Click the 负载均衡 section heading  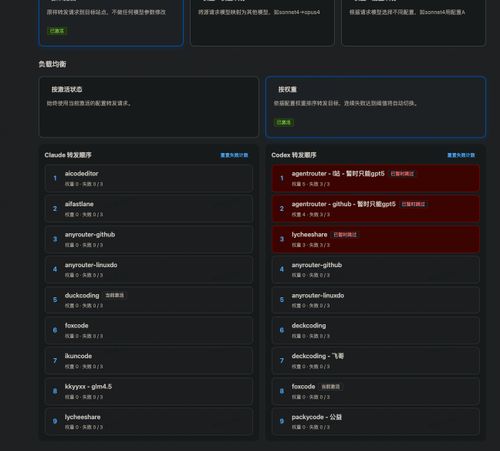[x=52, y=64]
